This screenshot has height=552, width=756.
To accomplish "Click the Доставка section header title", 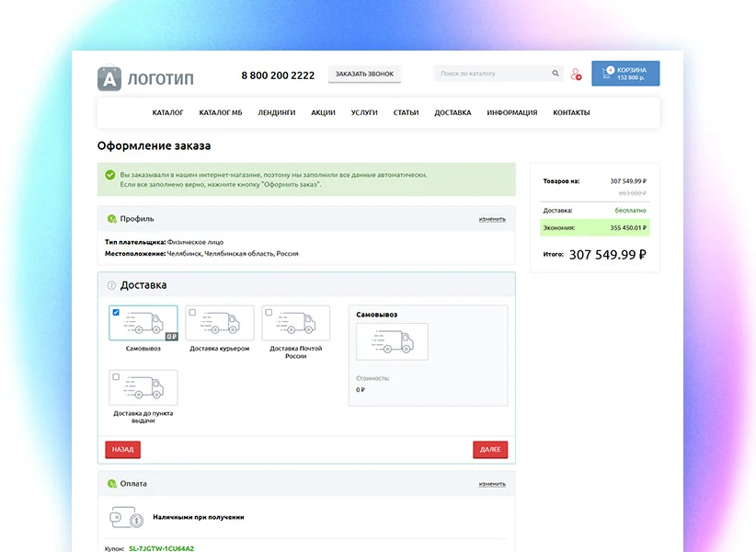I will pos(143,285).
